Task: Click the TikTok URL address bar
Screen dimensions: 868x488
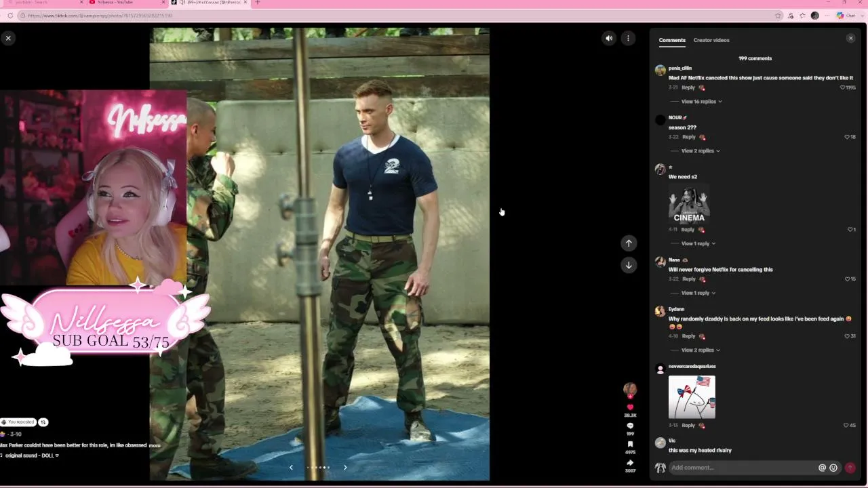Action: [400, 16]
